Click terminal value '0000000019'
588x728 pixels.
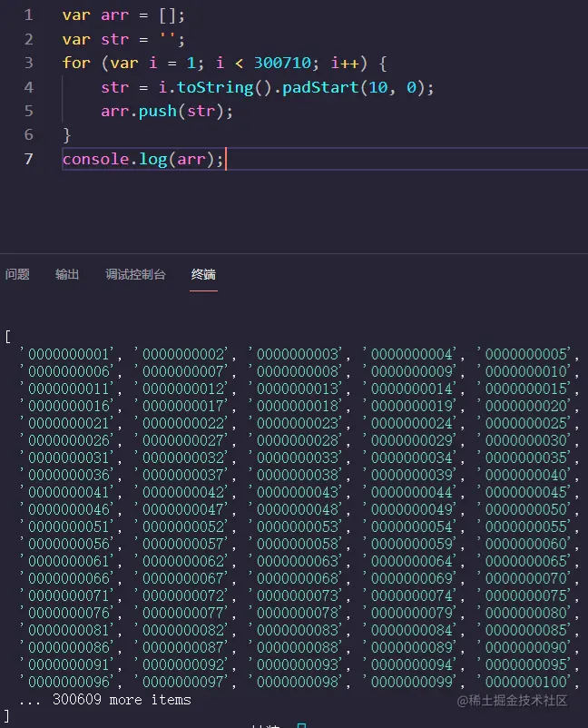[411, 406]
